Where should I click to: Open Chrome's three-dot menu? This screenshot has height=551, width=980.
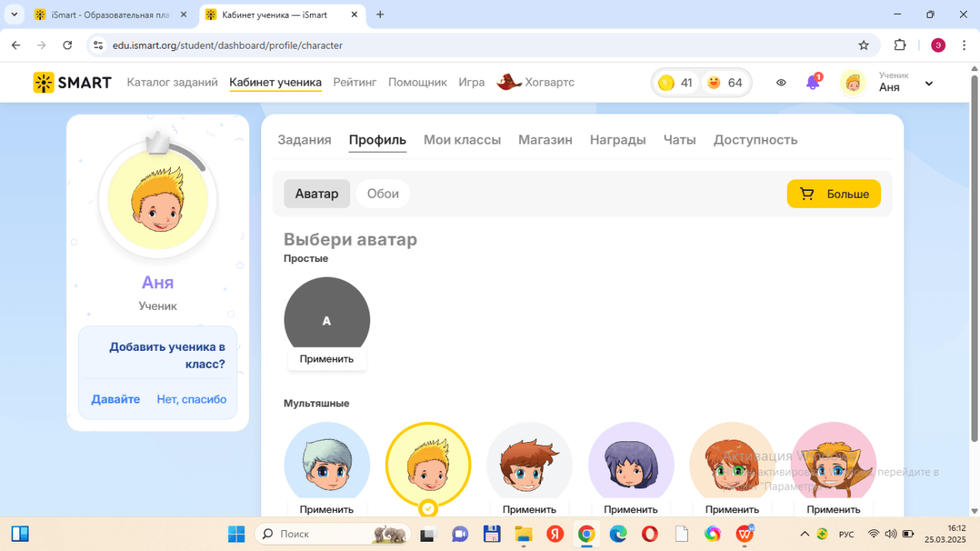(964, 46)
